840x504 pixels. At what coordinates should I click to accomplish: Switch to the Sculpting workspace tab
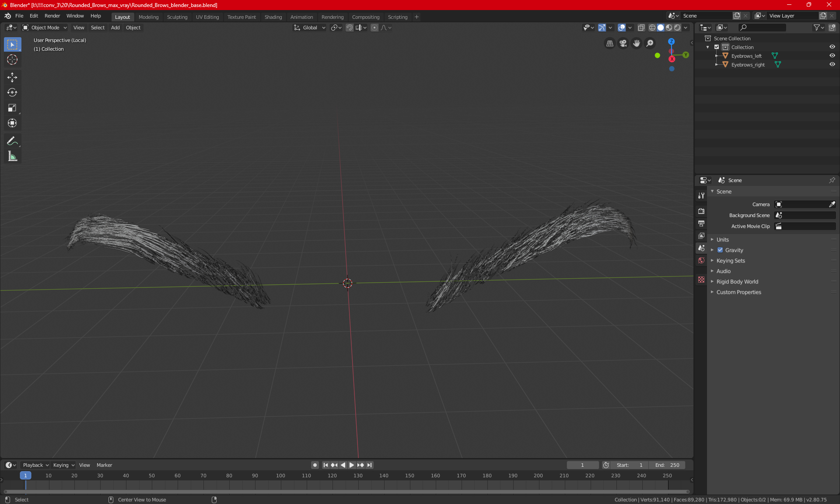(x=177, y=17)
